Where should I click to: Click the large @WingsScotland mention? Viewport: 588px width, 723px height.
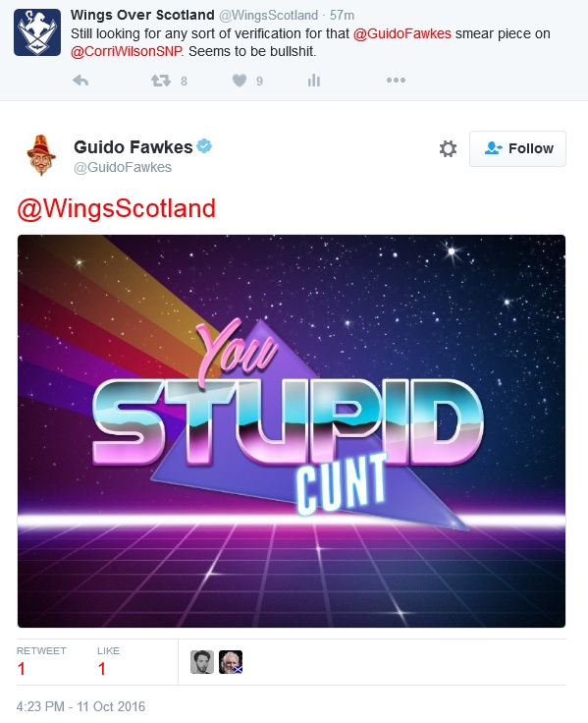point(116,208)
